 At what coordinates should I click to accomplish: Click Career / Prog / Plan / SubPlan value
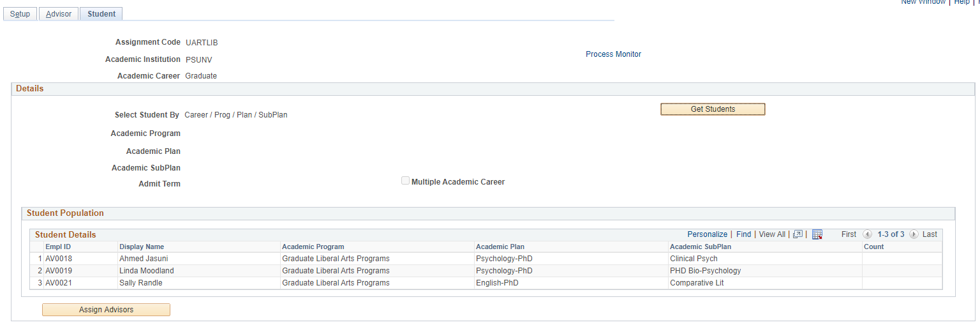[236, 115]
